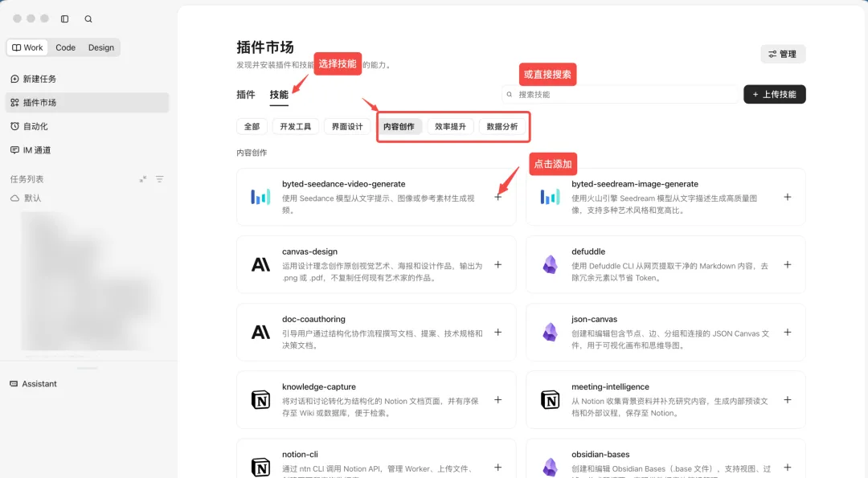Open the json-canvas skill title

[x=594, y=319]
